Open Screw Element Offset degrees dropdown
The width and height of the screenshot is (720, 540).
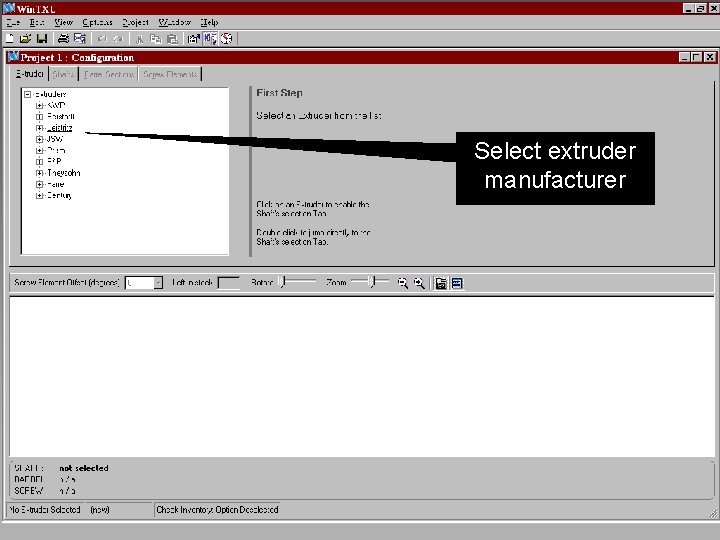pyautogui.click(x=158, y=283)
